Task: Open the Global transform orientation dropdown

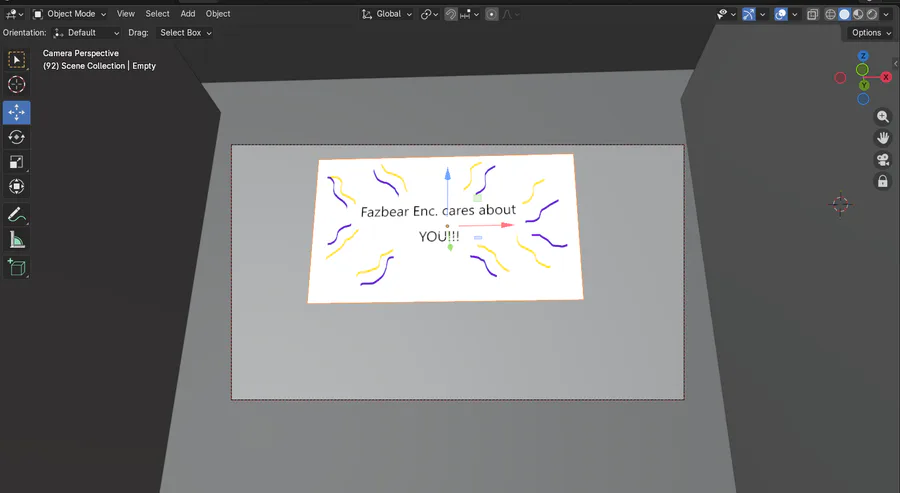Action: pos(387,14)
